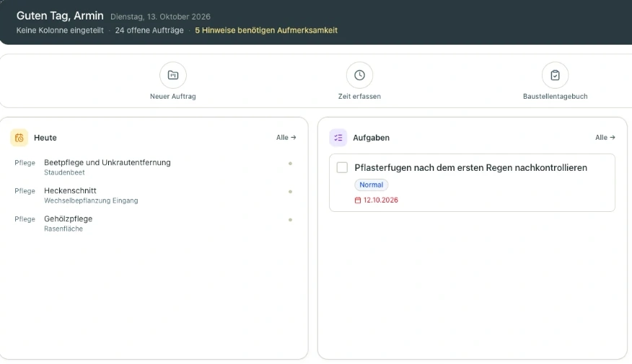Click the Pflege tag of Heckenschnitt
632x364 pixels.
click(x=25, y=191)
